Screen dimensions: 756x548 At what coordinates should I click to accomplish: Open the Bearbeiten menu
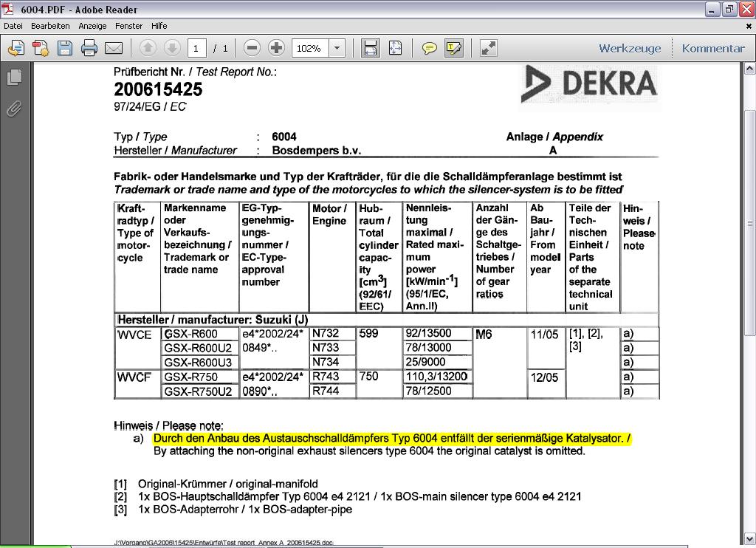(x=50, y=26)
